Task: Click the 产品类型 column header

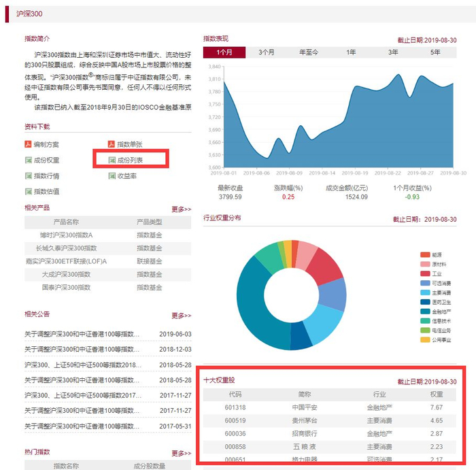Action: 149,222
